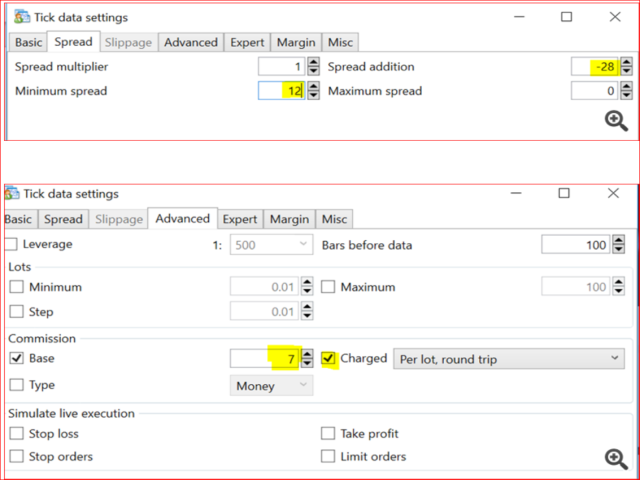
Task: Click Spread multiplier value field
Action: point(282,67)
